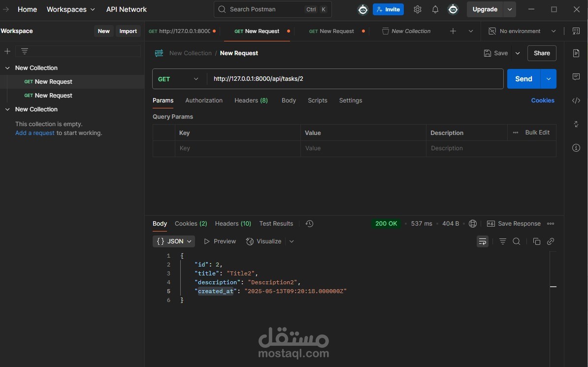The image size is (588, 367).
Task: Open environment quick look icon top right
Action: (x=576, y=31)
